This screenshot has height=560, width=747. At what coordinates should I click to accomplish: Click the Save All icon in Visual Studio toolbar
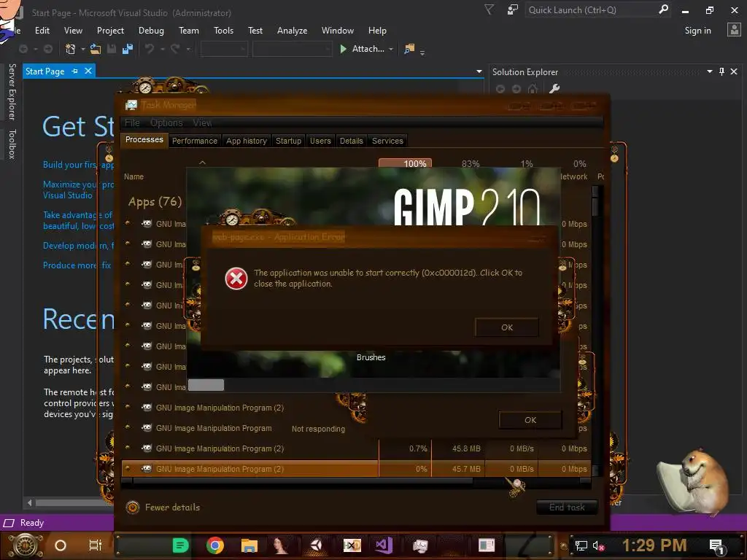(x=128, y=49)
